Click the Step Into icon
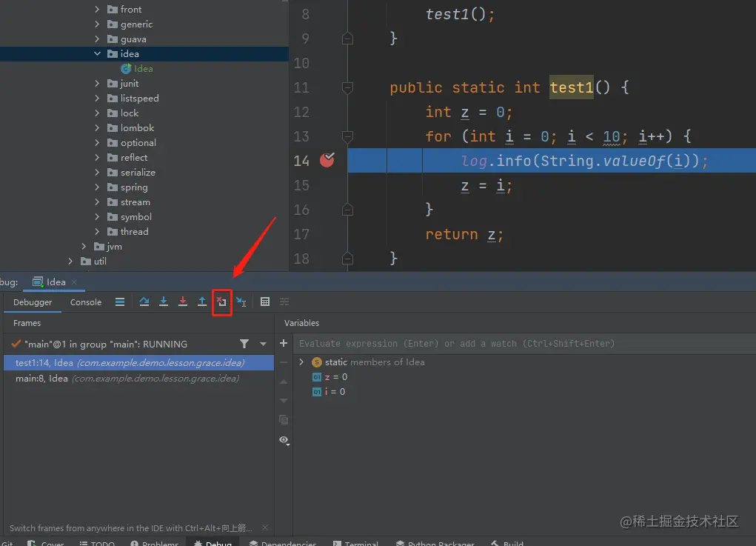756x546 pixels. coord(164,302)
